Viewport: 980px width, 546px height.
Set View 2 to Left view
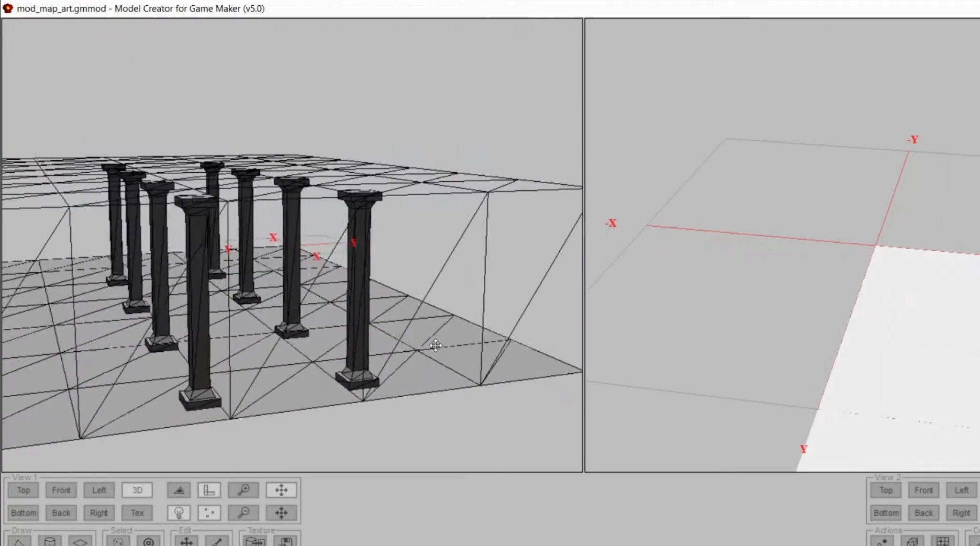[x=961, y=490]
